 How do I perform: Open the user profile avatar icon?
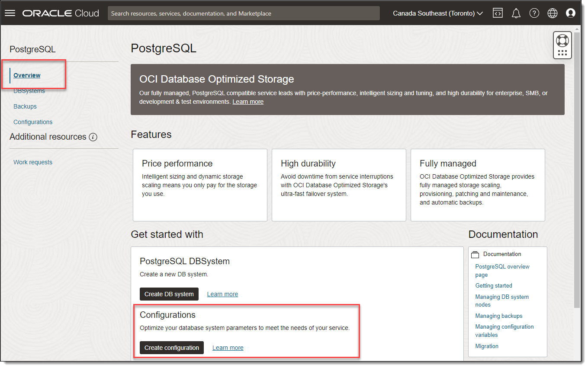click(x=571, y=13)
